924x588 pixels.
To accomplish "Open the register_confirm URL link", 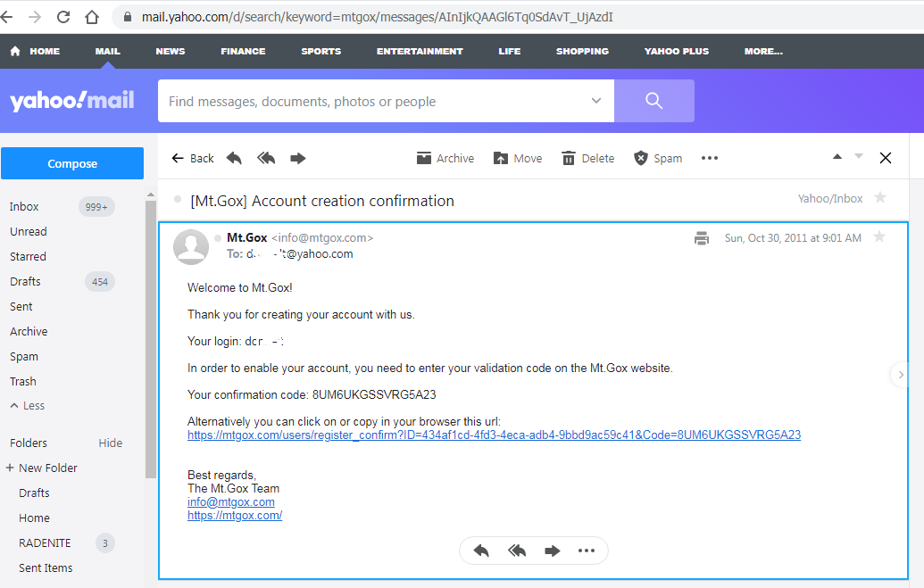I will pyautogui.click(x=494, y=435).
